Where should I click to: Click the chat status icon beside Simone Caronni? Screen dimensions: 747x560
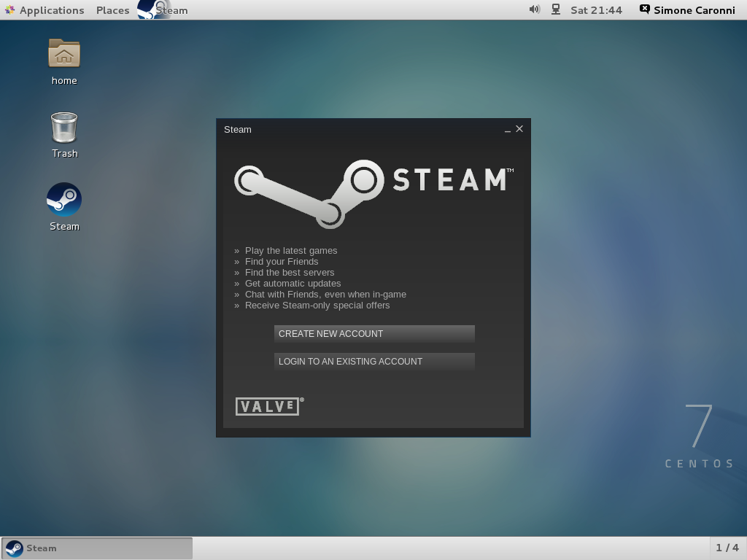tap(644, 9)
